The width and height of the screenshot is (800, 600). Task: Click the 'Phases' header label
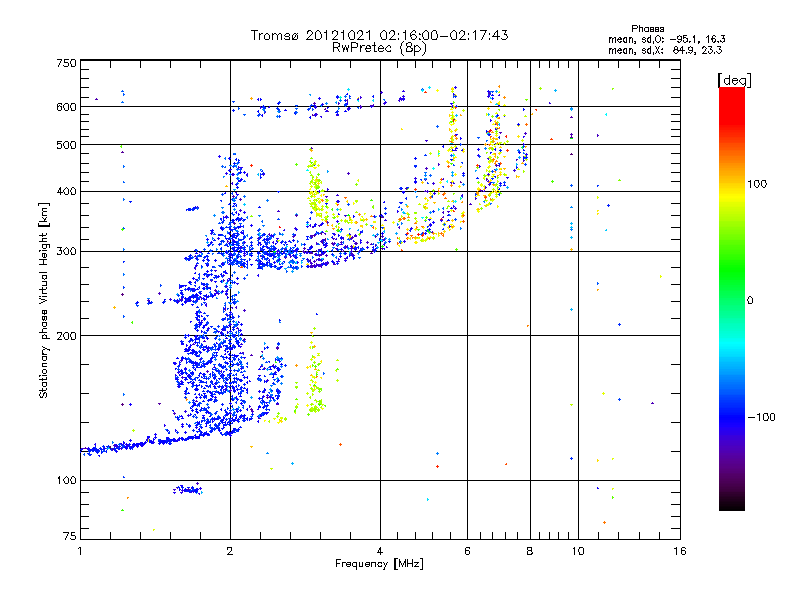(x=647, y=29)
